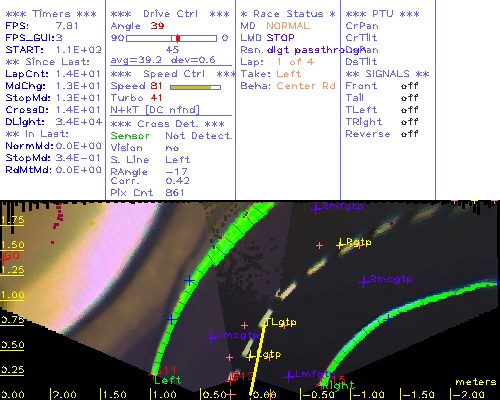Click the Lgtp yellow cross marker

(x=251, y=356)
